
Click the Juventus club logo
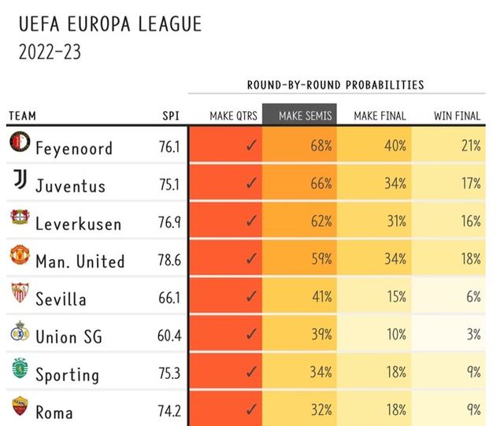(x=19, y=180)
